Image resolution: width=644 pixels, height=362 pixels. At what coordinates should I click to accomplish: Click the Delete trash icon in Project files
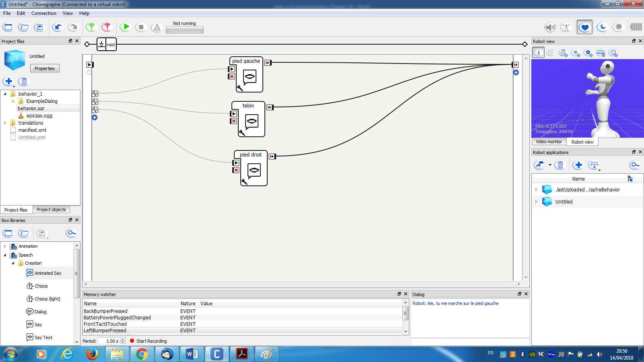point(24,81)
